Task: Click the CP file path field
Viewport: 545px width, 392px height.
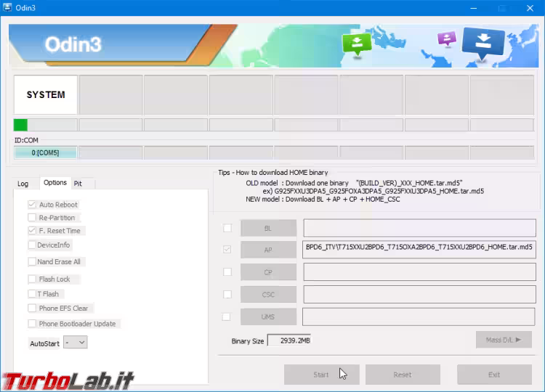Action: tap(419, 272)
